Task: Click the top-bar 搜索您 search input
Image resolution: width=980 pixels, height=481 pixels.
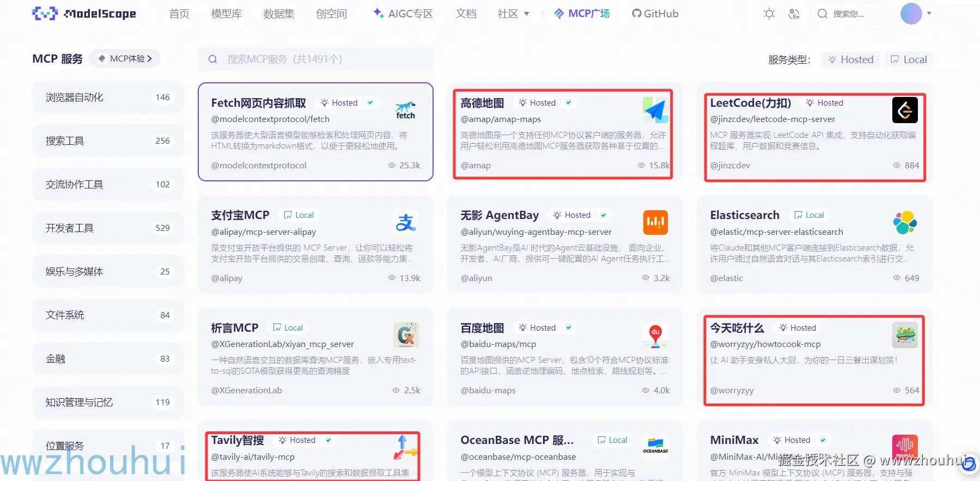Action: coord(849,14)
